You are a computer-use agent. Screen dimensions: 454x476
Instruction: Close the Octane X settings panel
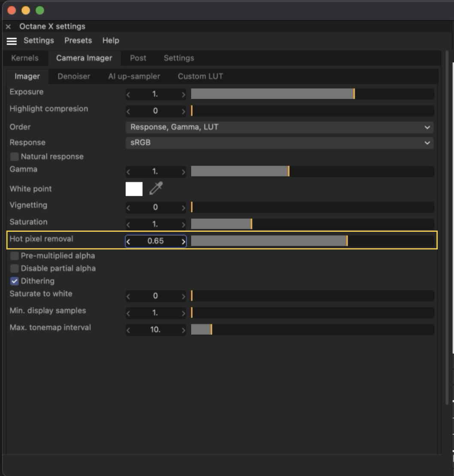(8, 27)
